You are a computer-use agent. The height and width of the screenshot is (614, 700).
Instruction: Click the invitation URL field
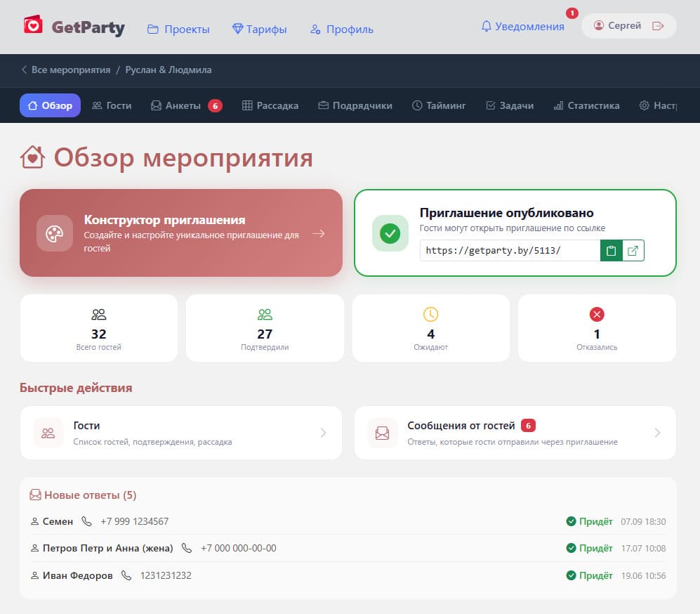510,251
